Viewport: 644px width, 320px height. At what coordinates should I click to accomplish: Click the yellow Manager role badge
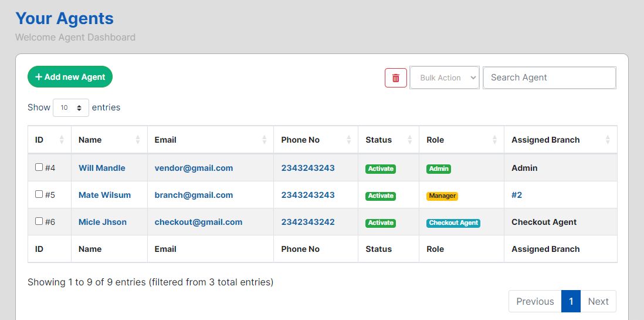tap(442, 196)
